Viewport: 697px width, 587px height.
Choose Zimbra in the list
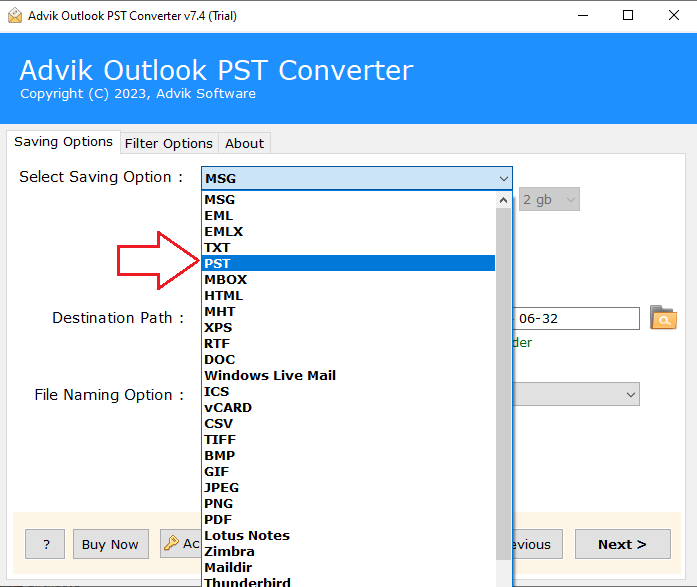tap(348, 551)
